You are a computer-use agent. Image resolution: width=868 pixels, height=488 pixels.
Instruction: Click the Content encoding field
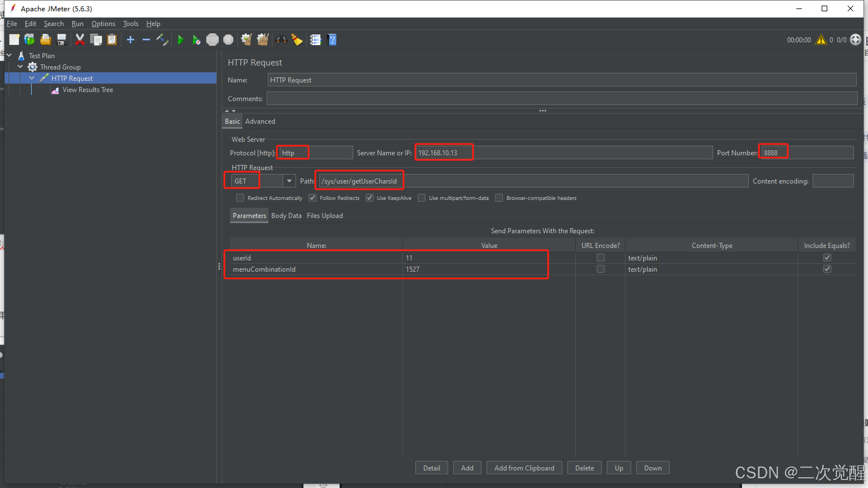pyautogui.click(x=833, y=181)
